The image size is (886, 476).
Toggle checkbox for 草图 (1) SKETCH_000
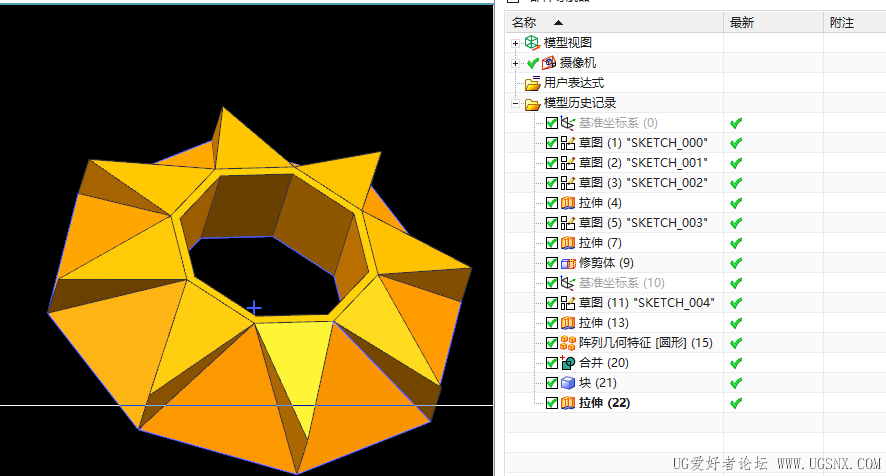[x=552, y=143]
